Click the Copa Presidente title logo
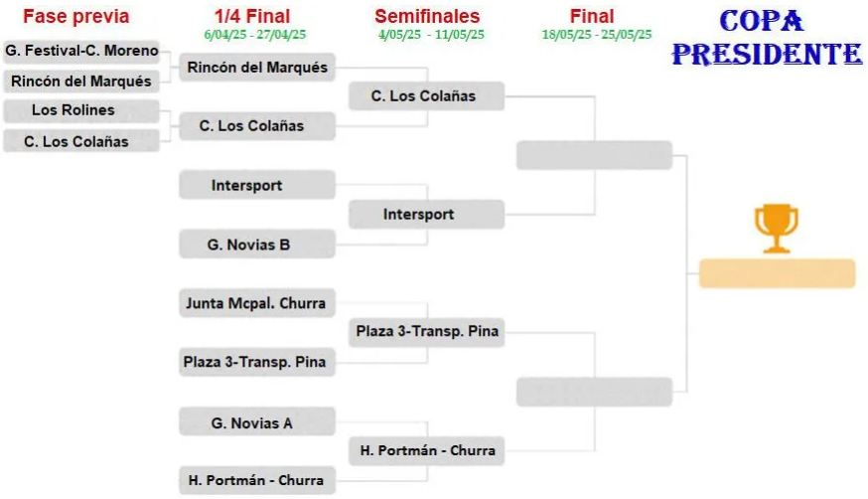The height and width of the screenshot is (499, 868). click(x=766, y=38)
